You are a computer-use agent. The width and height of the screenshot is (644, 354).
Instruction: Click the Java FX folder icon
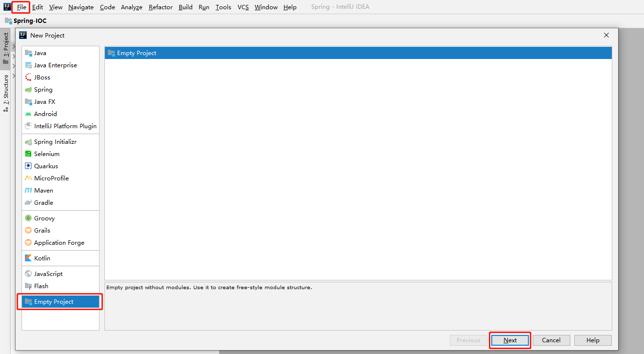28,101
